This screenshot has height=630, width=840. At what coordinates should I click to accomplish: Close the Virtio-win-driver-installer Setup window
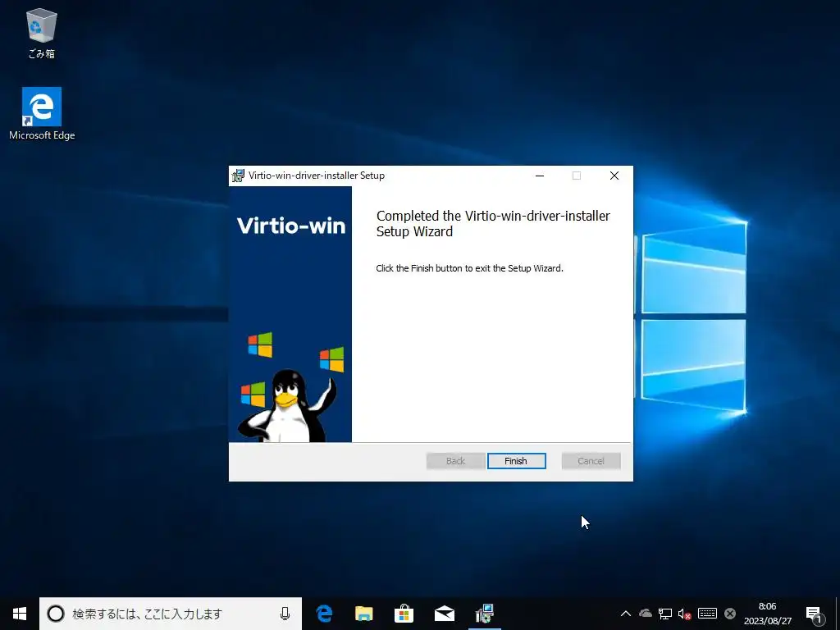click(614, 176)
